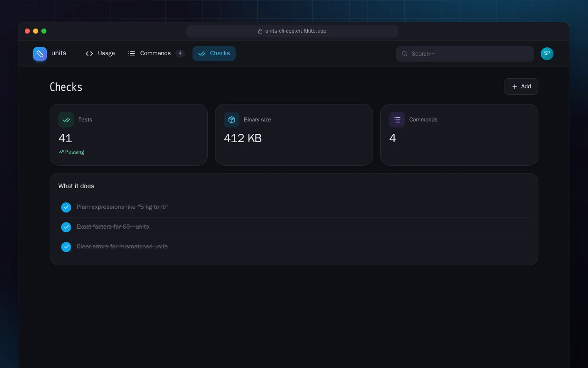This screenshot has height=368, width=588.
Task: Click the Usage code brackets icon
Action: [89, 54]
